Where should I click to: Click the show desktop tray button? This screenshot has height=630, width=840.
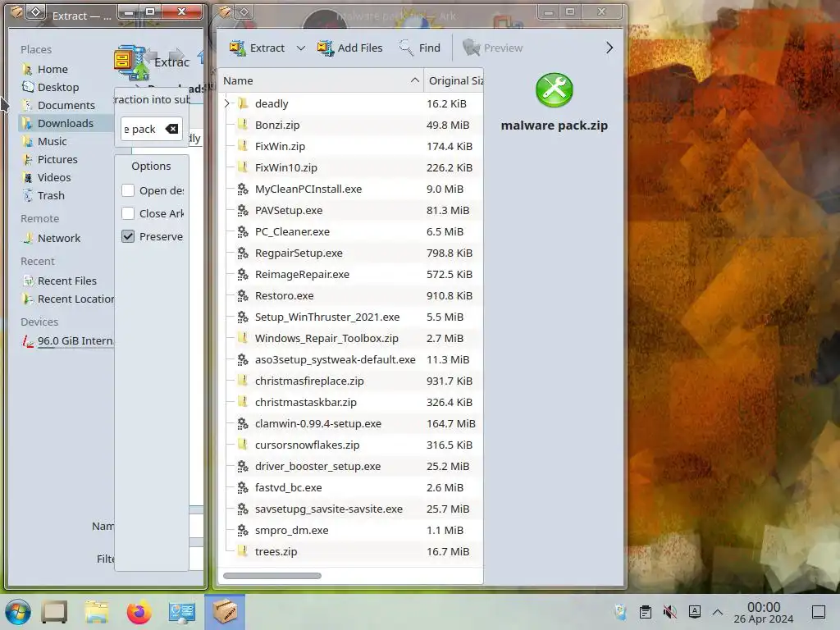pos(818,612)
